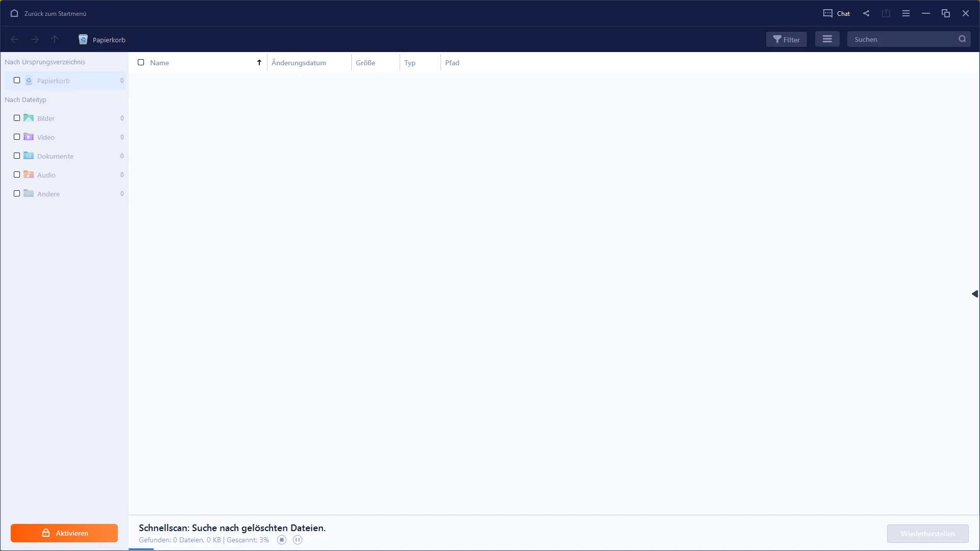This screenshot has height=551, width=980.
Task: Click the Papierkorb recycle bin icon in path bar
Action: [83, 39]
